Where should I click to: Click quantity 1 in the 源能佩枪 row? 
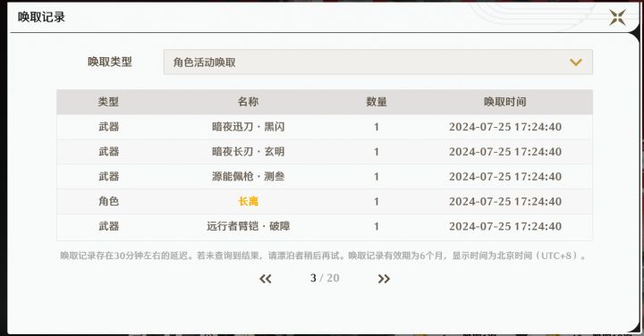coord(377,177)
